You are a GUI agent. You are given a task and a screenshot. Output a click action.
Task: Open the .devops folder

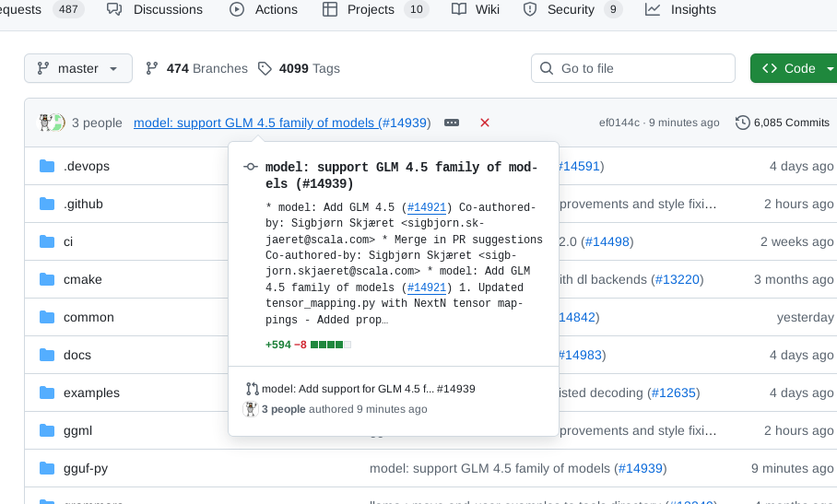click(x=86, y=166)
